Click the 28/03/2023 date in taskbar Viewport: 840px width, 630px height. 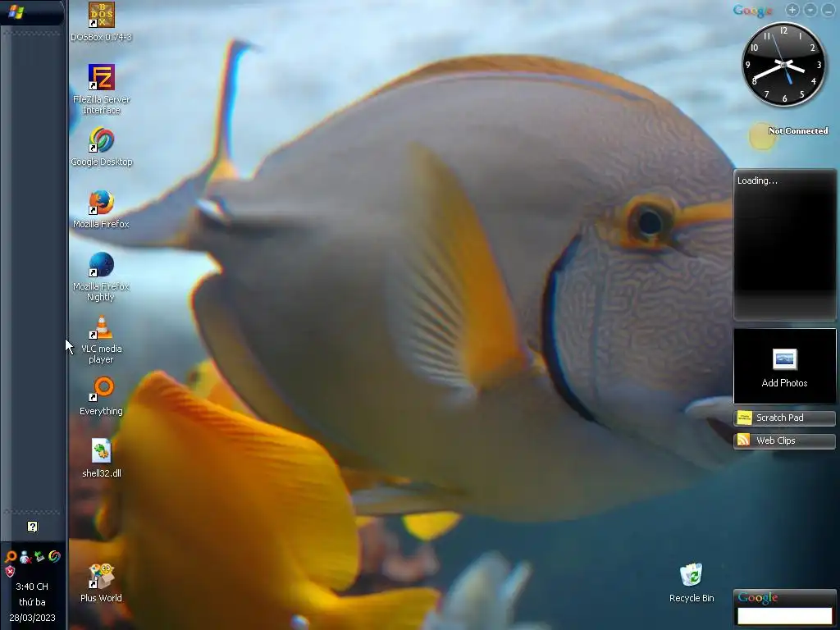(32, 618)
